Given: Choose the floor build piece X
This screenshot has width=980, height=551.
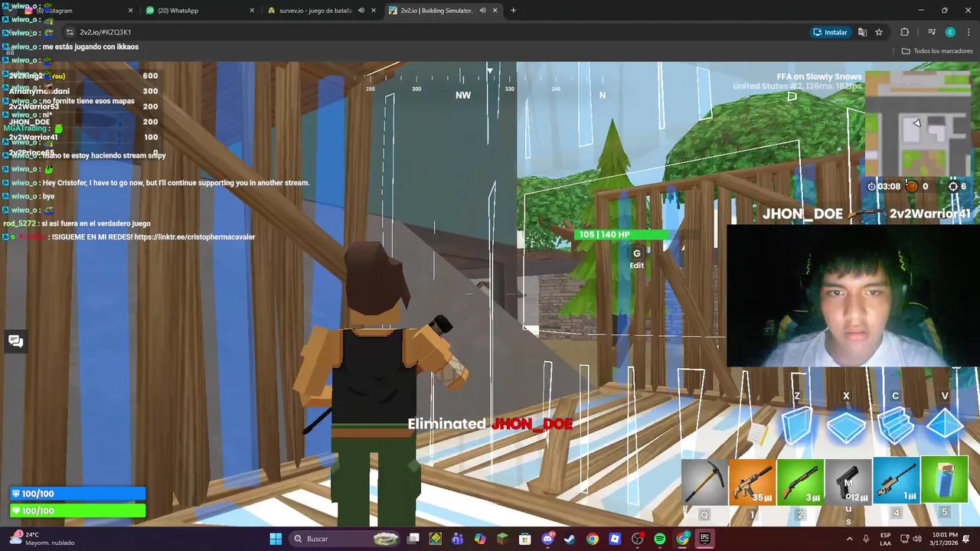Looking at the screenshot, I should [x=846, y=427].
